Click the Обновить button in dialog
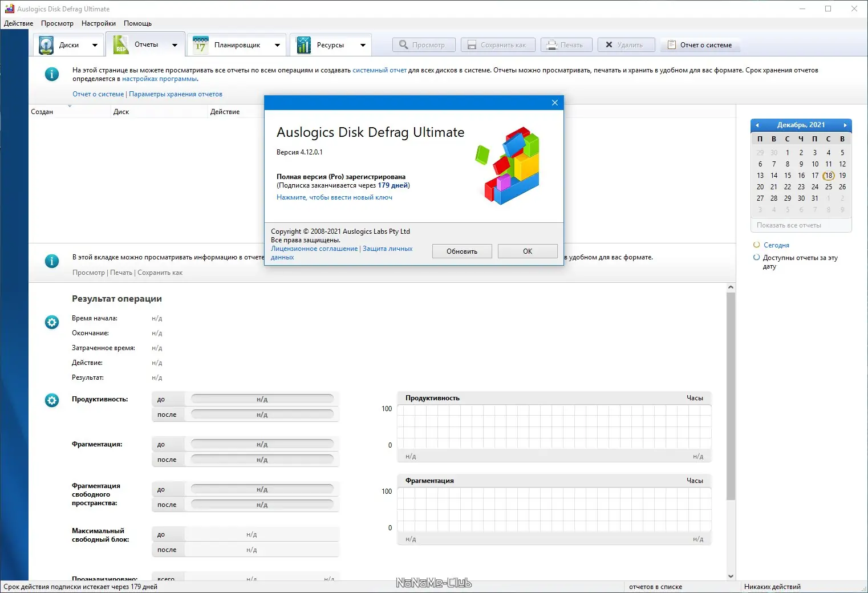This screenshot has height=593, width=868. tap(462, 251)
